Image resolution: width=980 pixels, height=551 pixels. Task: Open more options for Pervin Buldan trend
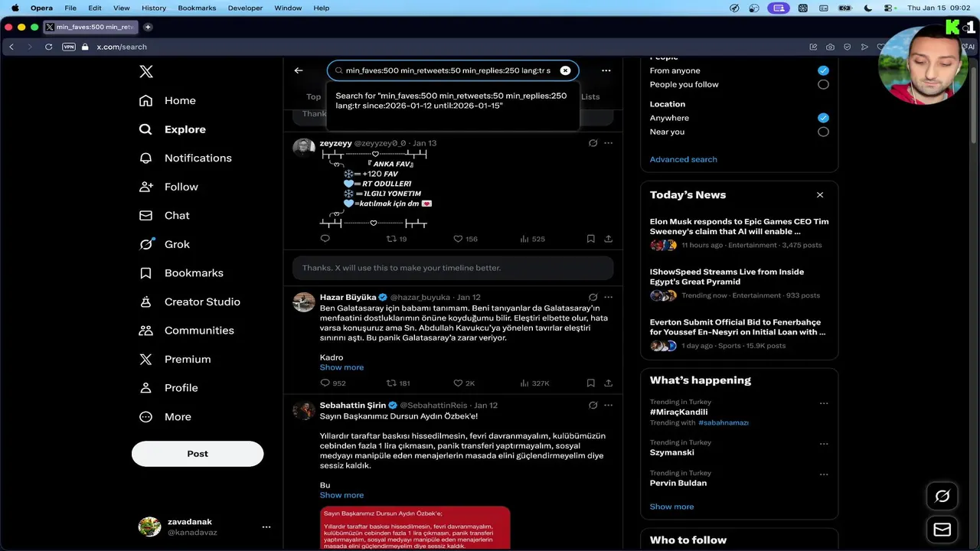pos(824,474)
